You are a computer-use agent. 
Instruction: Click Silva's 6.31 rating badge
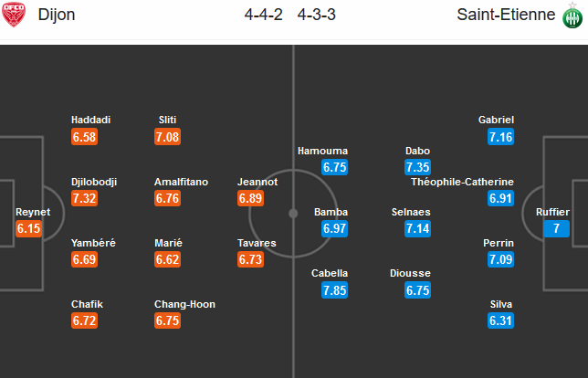point(501,321)
